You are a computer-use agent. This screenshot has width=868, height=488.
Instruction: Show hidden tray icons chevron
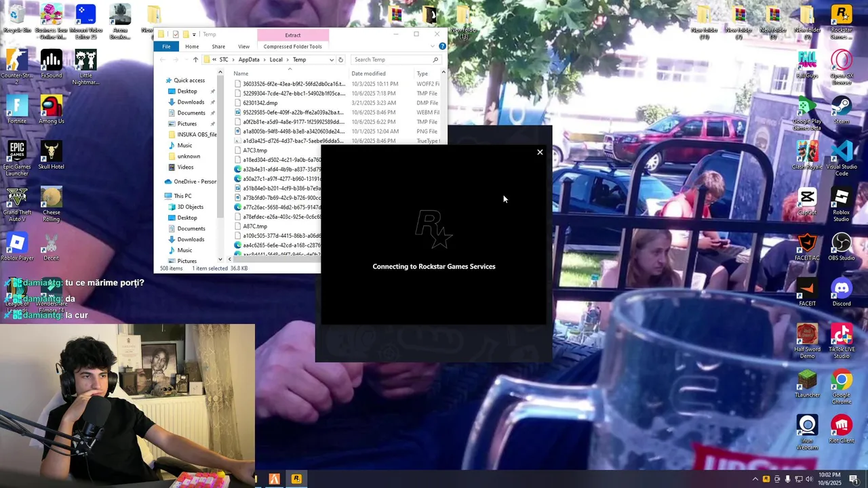[x=755, y=479]
